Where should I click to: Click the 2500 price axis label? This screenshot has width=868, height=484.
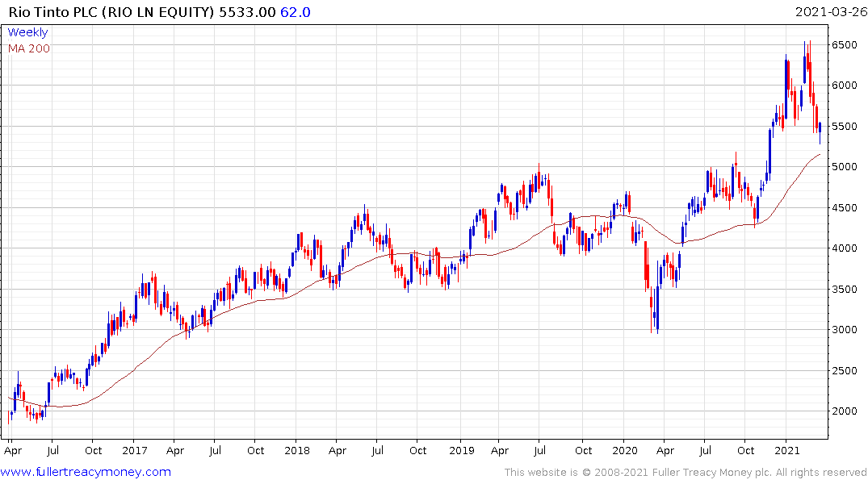pyautogui.click(x=845, y=370)
